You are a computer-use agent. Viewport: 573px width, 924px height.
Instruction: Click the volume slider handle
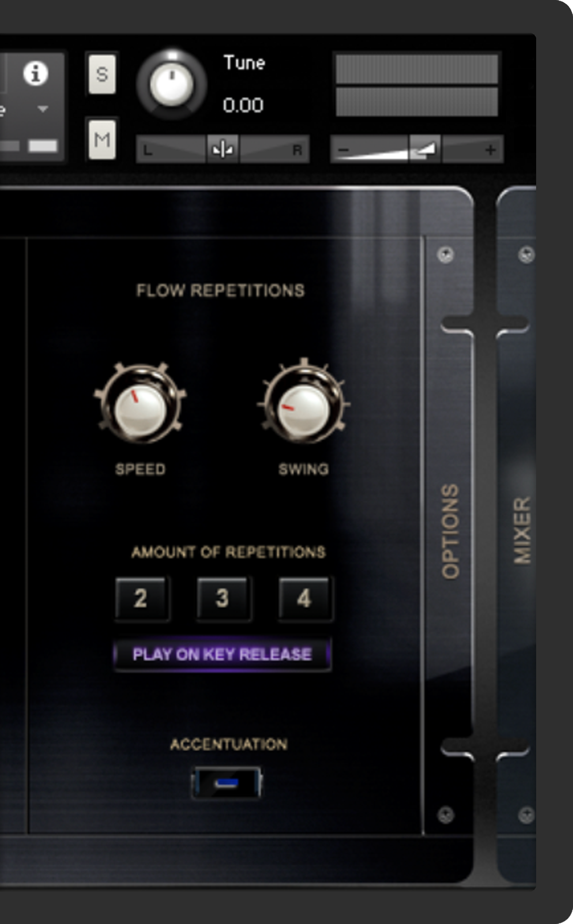(x=425, y=149)
